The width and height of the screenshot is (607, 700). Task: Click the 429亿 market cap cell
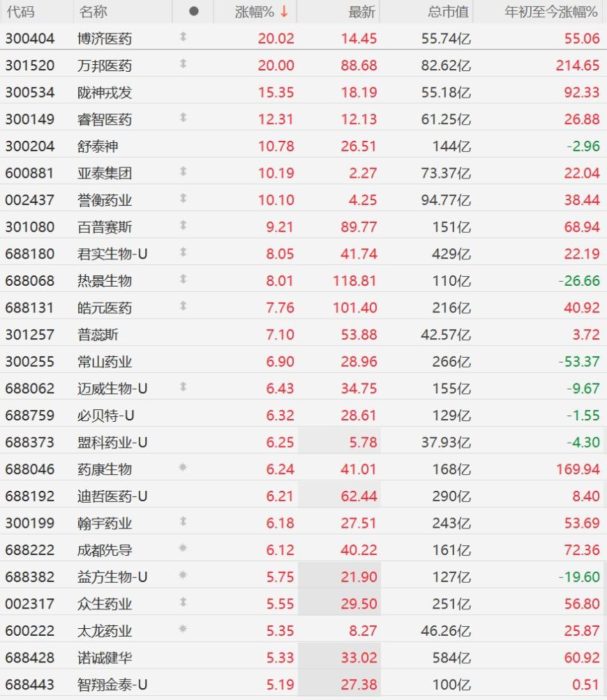[451, 254]
